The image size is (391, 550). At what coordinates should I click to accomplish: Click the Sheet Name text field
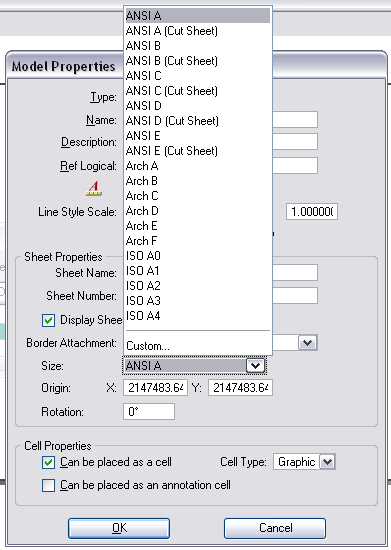[x=295, y=273]
